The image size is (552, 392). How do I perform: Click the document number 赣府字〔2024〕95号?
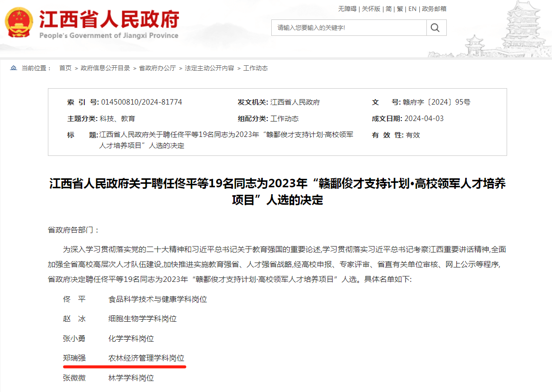tap(436, 103)
